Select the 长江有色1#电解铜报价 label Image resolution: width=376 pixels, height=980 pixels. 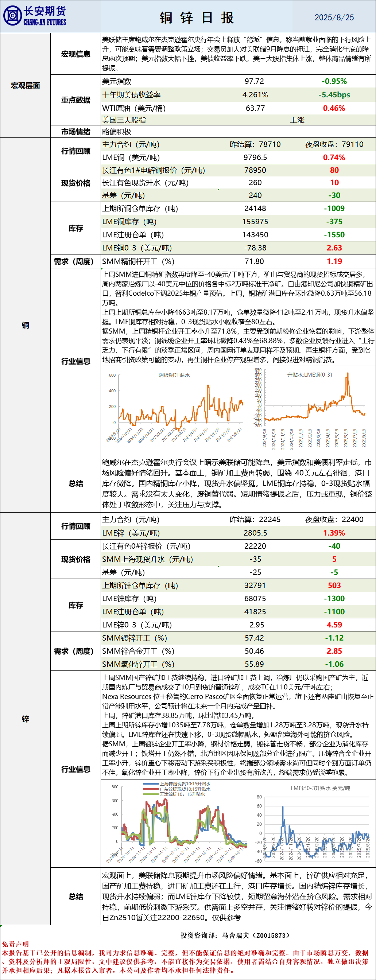[x=154, y=170]
